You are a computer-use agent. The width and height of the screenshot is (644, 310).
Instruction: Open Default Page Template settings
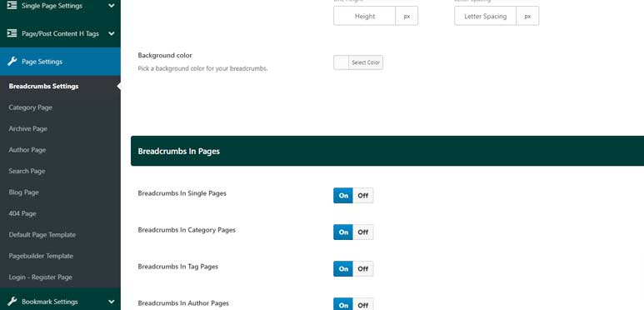42,235
